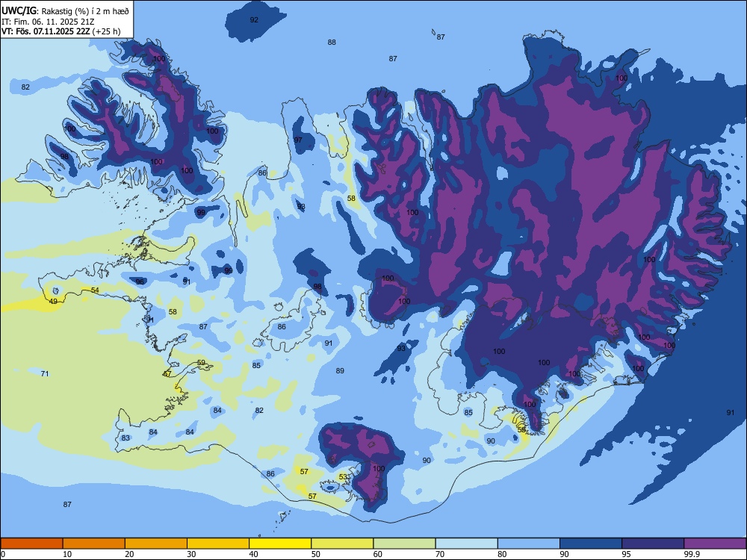This screenshot has height=560, width=747.
Task: Select the '54' humidity value on the map
Action: pyautogui.click(x=96, y=290)
